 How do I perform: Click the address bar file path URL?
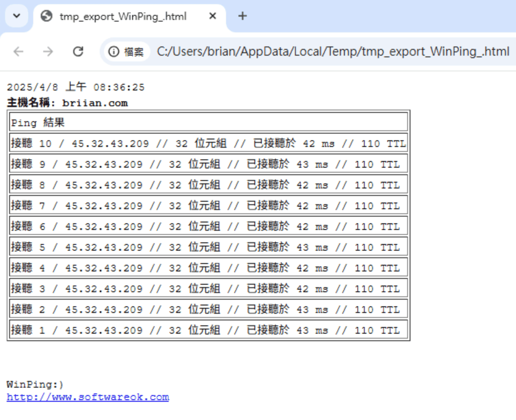coord(332,51)
